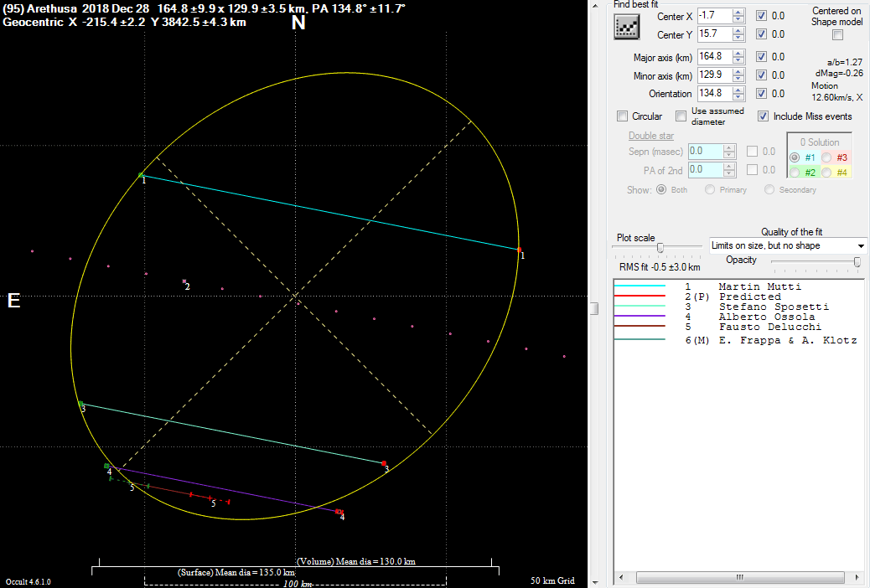Toggle the checkbox beside Sepn (masec)
Viewport: 870px width, 588px height.
(753, 151)
